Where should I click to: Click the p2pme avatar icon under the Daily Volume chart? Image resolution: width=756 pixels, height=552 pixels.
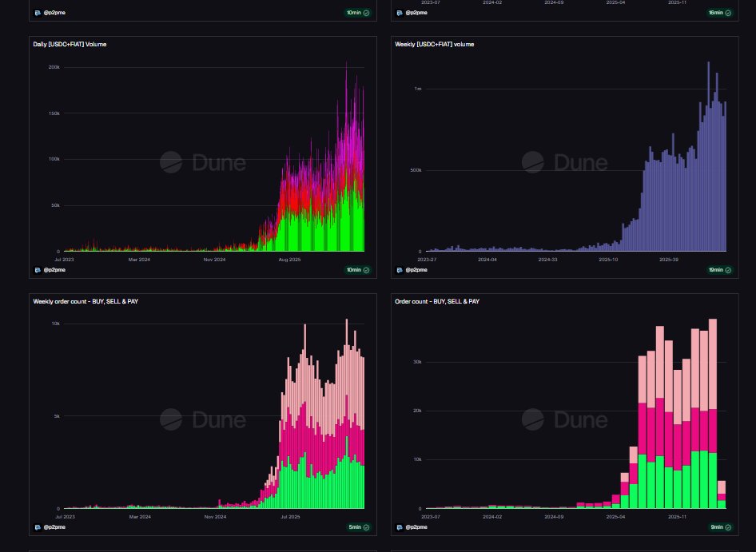click(37, 270)
